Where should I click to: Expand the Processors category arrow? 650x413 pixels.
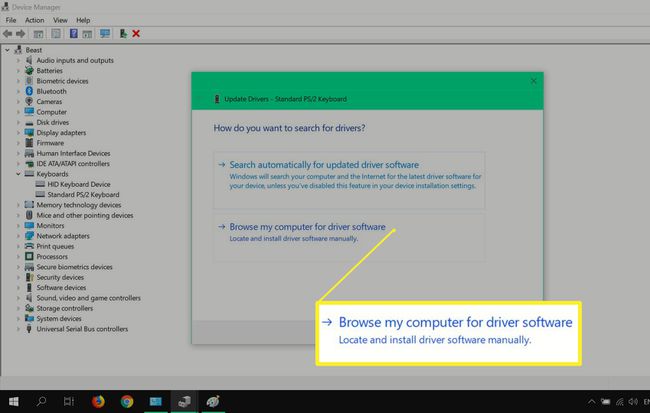(18, 256)
